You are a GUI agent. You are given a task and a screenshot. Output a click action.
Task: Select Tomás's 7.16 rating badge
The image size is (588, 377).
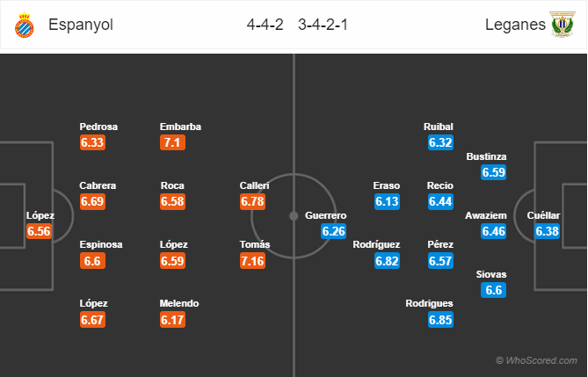point(252,261)
